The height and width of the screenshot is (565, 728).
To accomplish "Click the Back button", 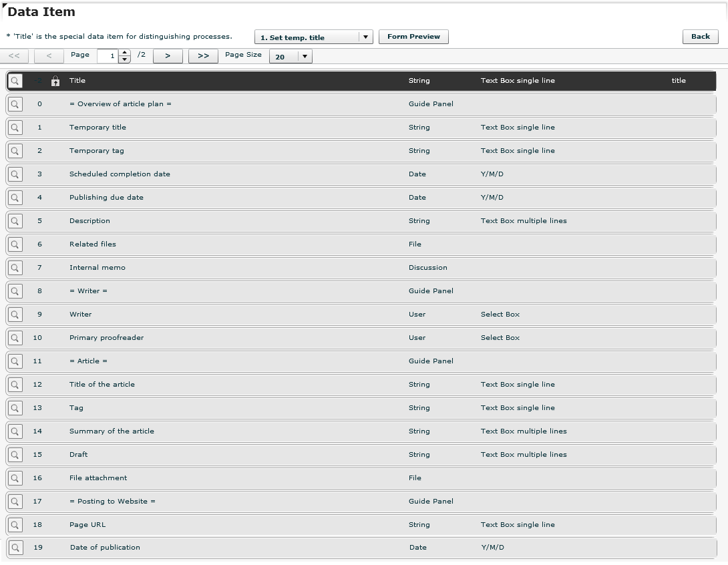I will point(700,37).
